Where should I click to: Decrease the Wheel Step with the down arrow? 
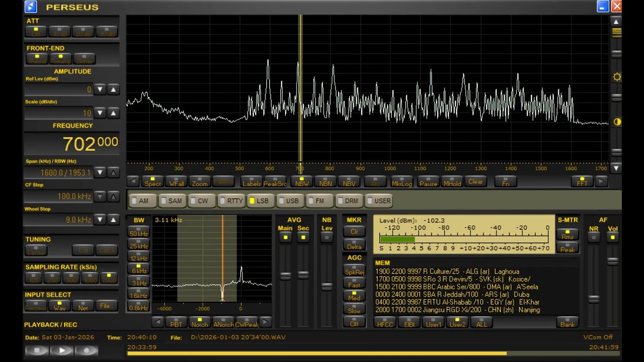pyautogui.click(x=100, y=219)
